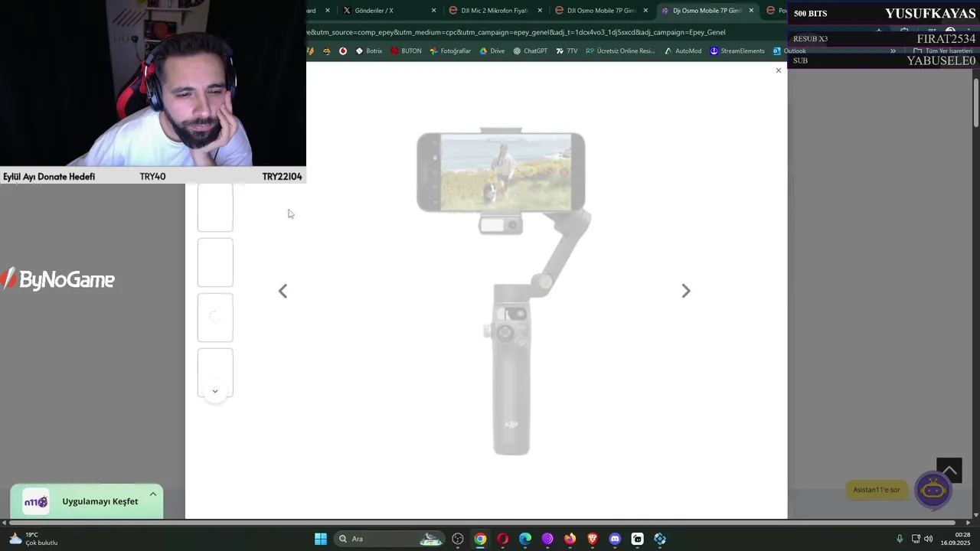Open the Ücretsiz Online Resi... bookmark

click(620, 51)
